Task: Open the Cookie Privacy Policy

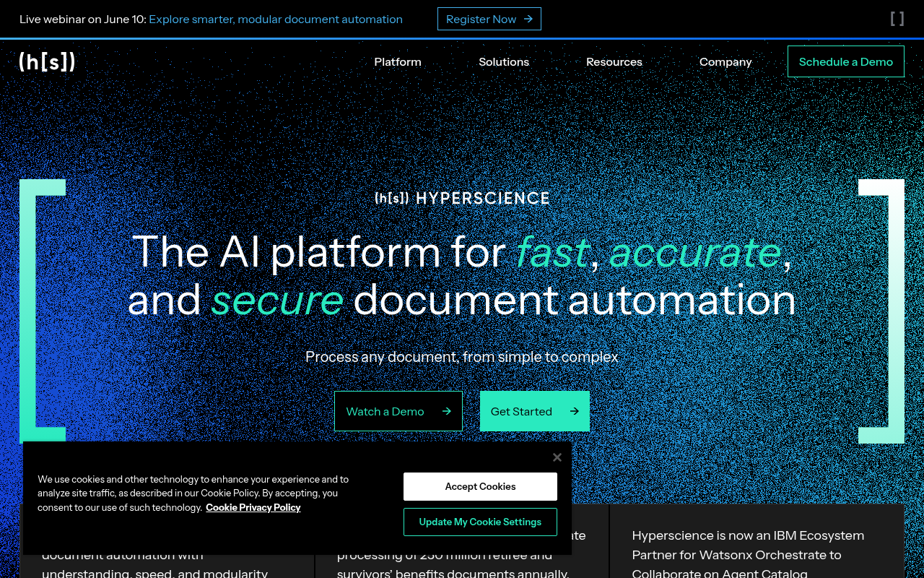Action: click(253, 507)
